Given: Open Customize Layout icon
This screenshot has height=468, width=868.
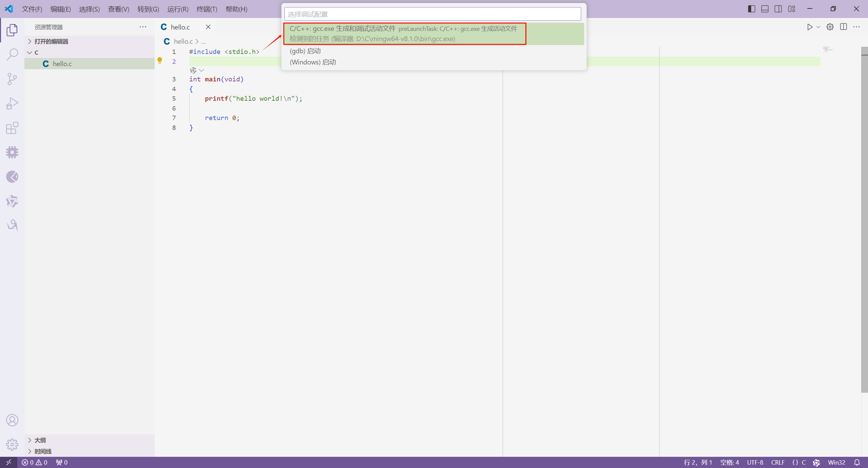Looking at the screenshot, I should tap(791, 9).
